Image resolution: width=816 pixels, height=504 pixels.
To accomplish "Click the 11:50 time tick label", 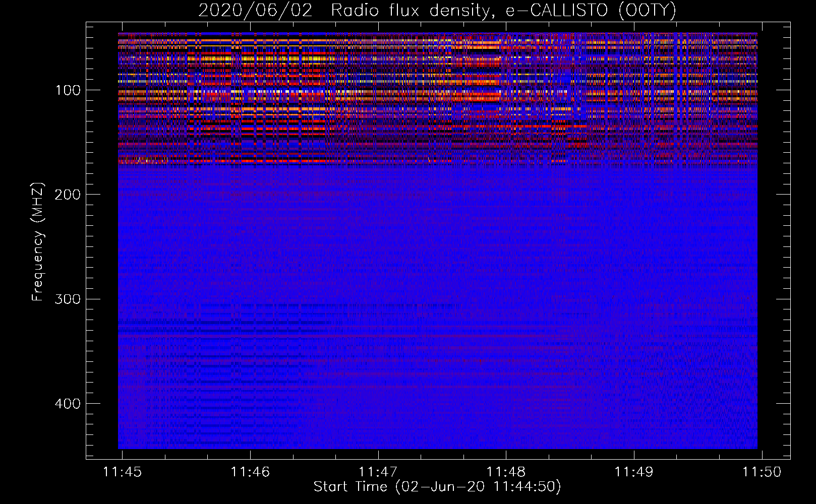I will pyautogui.click(x=762, y=472).
